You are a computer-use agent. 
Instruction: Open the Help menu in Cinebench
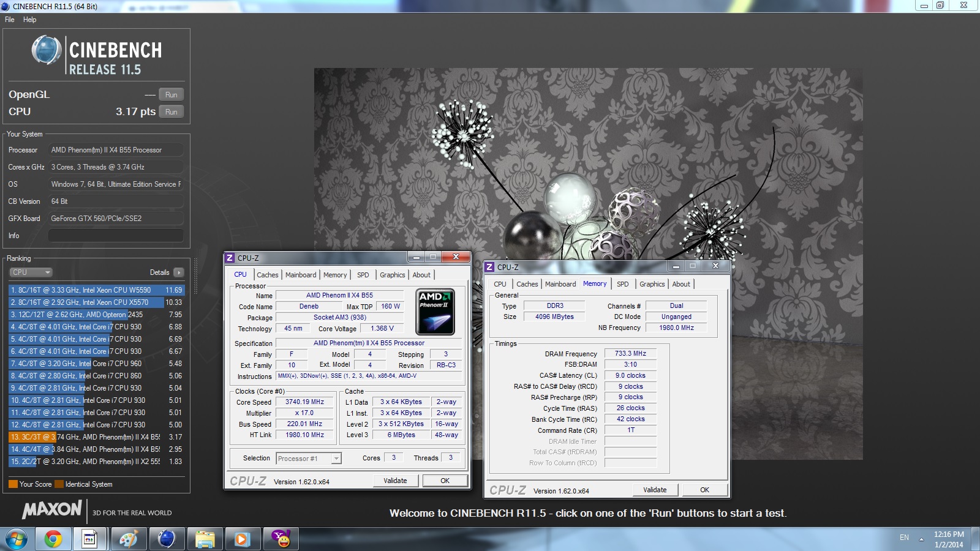pyautogui.click(x=29, y=20)
